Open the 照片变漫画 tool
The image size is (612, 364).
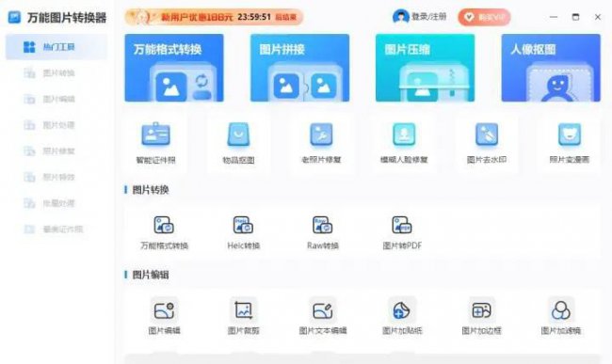pyautogui.click(x=570, y=143)
